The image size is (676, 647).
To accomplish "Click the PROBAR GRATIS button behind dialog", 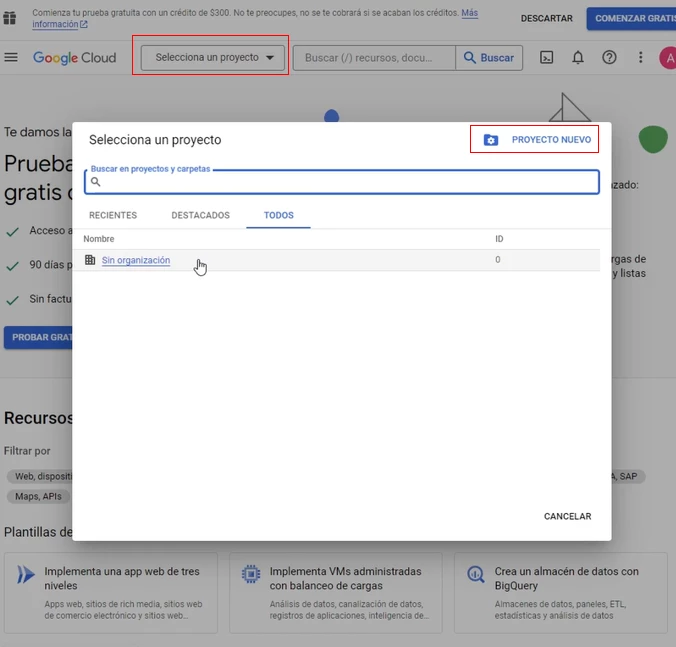I will [38, 338].
